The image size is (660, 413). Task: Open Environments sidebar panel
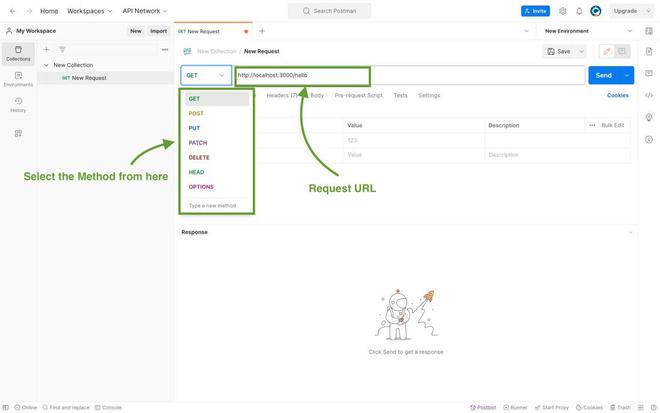click(18, 79)
